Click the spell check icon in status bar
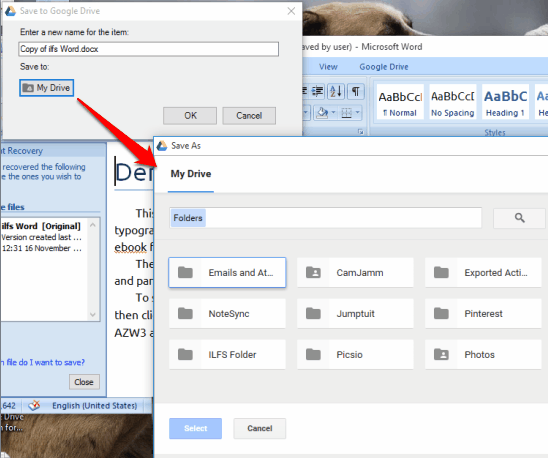The image size is (548, 458). click(34, 406)
